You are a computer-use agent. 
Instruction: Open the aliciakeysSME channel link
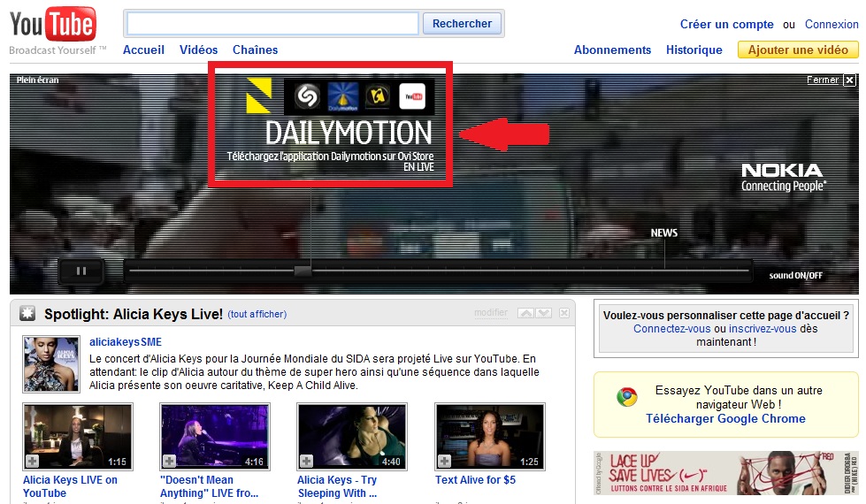point(126,342)
